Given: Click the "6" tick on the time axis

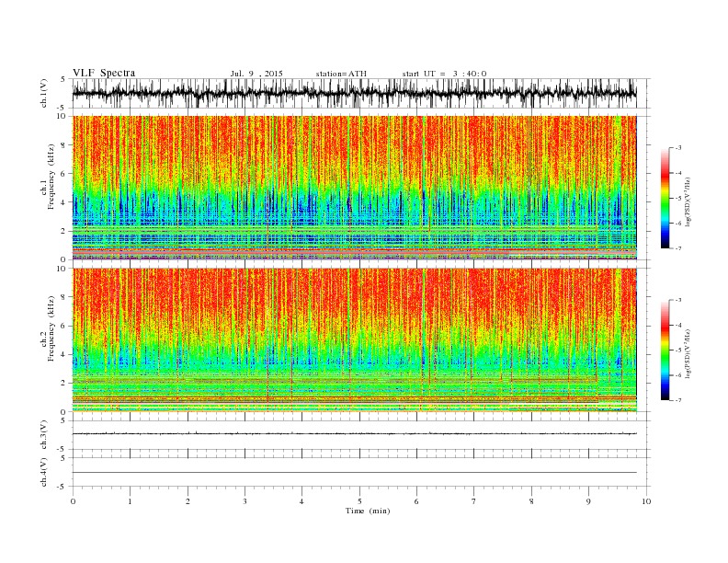Looking at the screenshot, I should (x=416, y=501).
